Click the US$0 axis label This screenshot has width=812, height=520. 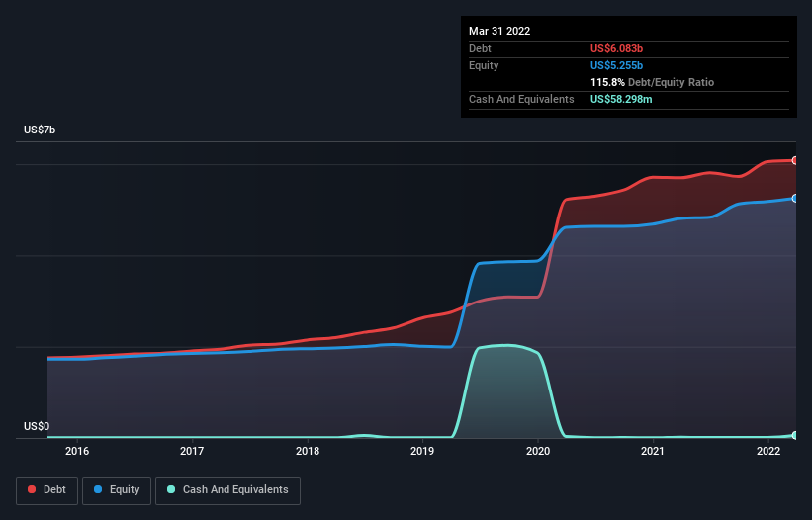click(x=37, y=426)
